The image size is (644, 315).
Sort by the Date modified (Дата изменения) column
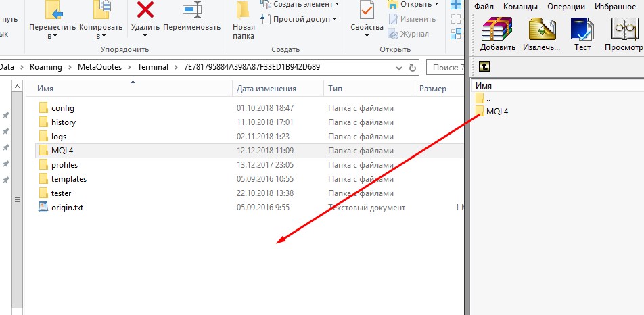tap(267, 89)
